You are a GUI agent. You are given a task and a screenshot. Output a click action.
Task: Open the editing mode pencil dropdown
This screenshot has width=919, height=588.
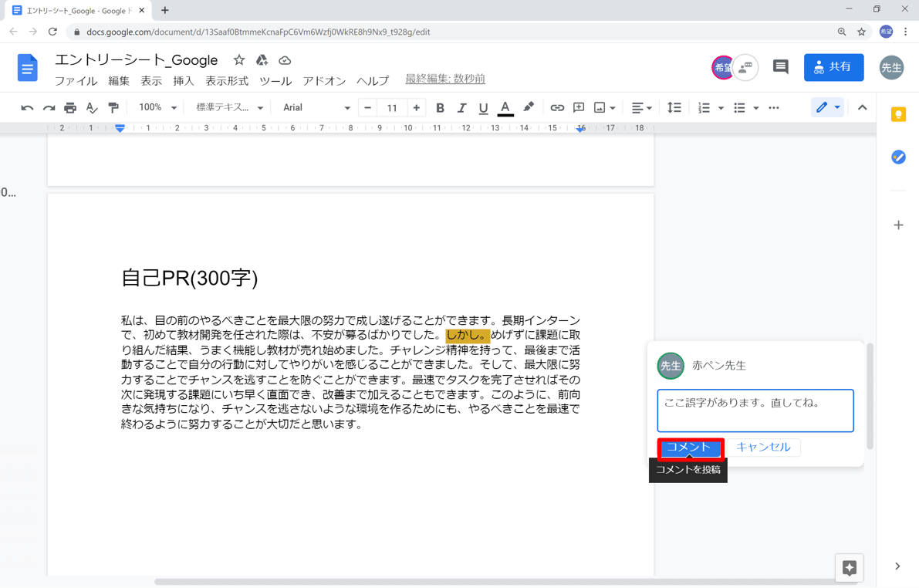(826, 107)
